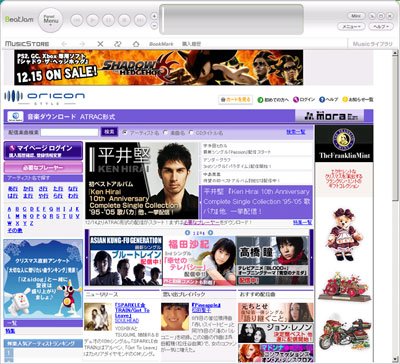Click the purple 検索 search button
Viewport: 400px width, 364px height.
(x=109, y=132)
